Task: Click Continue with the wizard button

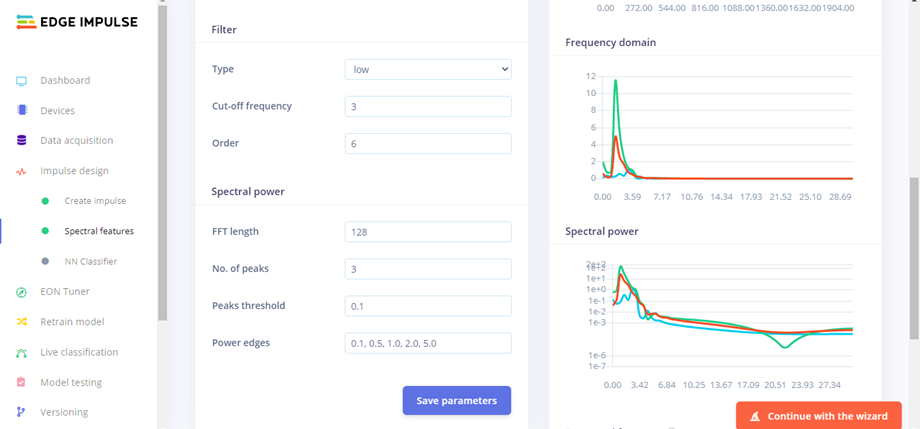Action: pyautogui.click(x=818, y=416)
